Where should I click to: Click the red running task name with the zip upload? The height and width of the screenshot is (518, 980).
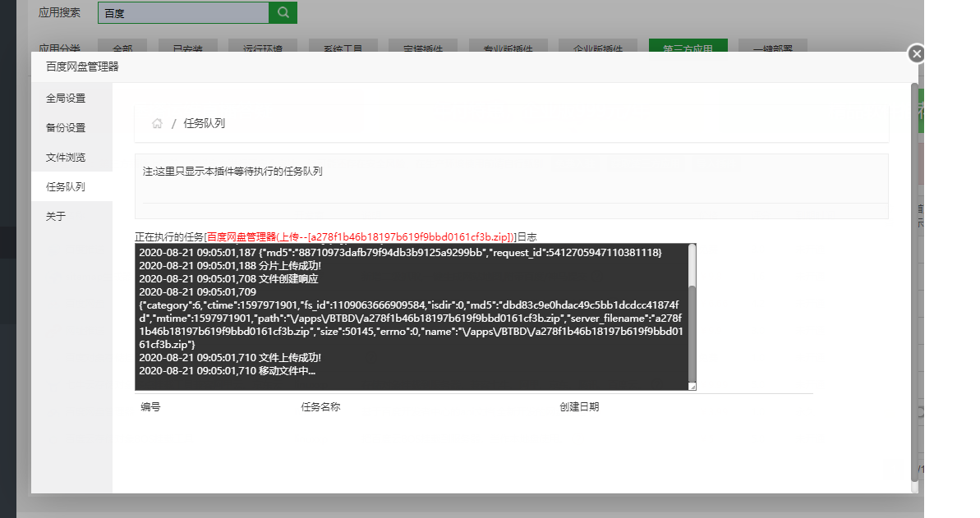click(x=359, y=236)
